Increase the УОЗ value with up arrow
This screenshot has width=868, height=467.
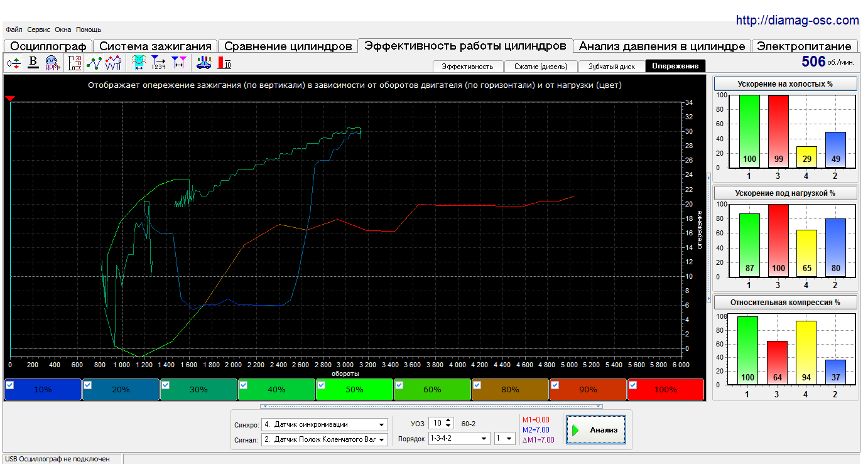(448, 421)
